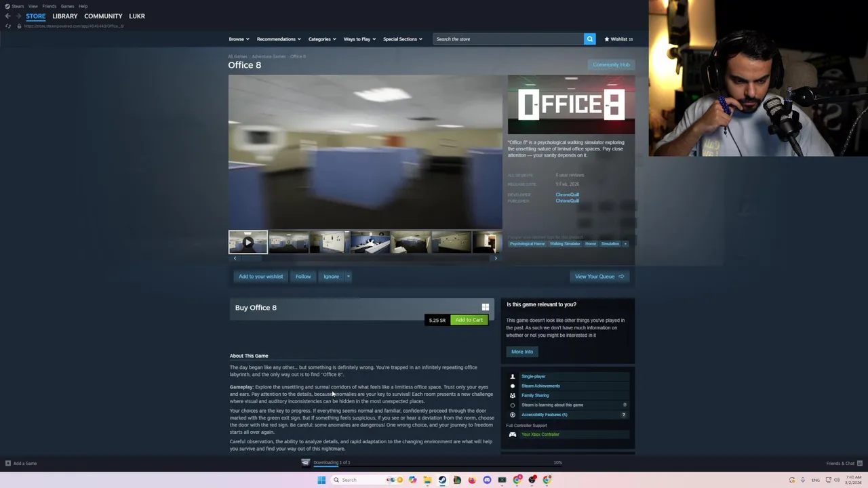This screenshot has height=488, width=868.
Task: Open View Your Queue
Action: (x=599, y=277)
